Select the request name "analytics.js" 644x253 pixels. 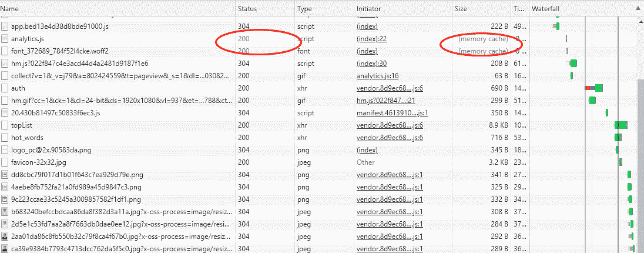point(28,39)
